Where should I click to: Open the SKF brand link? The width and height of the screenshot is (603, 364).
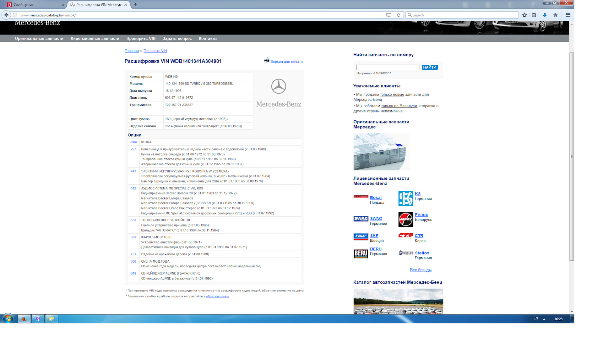374,236
